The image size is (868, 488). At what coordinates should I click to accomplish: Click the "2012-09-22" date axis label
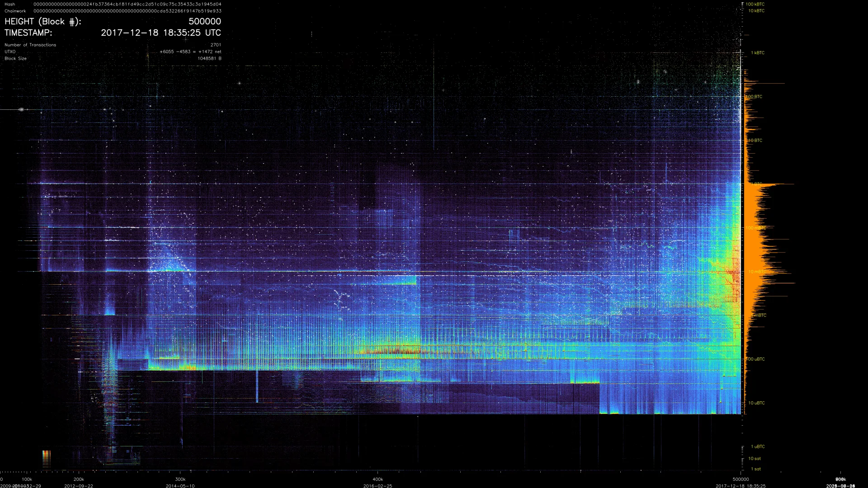tap(79, 486)
